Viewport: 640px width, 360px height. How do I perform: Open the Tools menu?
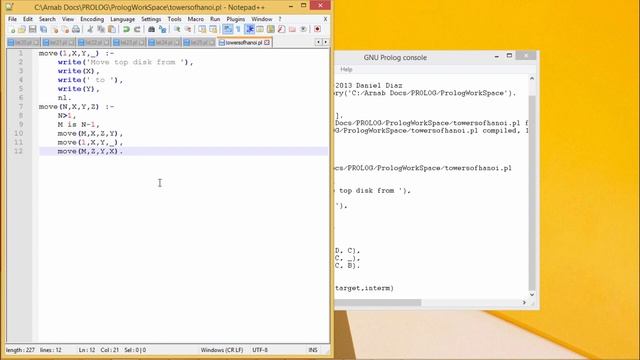174,19
